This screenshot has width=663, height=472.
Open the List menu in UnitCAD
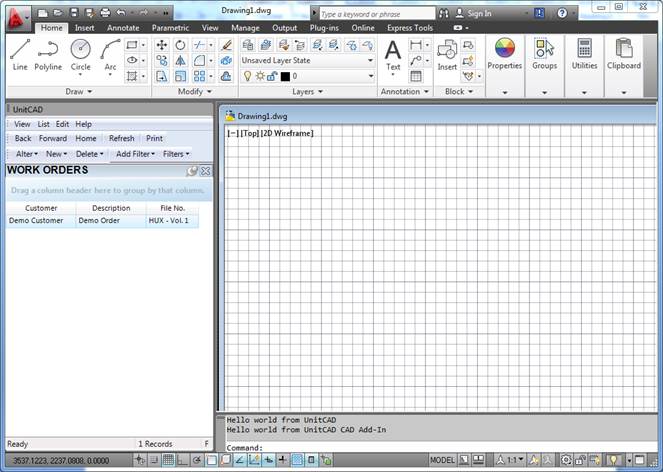(43, 124)
